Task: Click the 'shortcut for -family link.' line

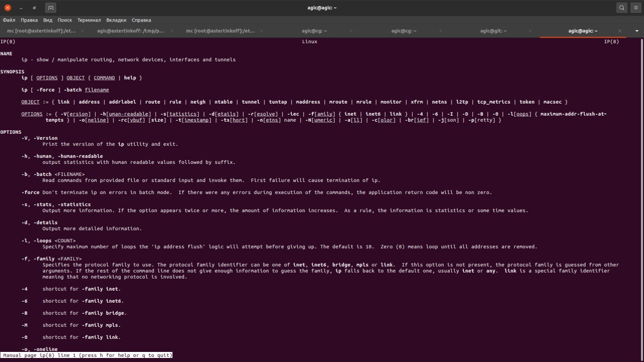Action: [82, 337]
